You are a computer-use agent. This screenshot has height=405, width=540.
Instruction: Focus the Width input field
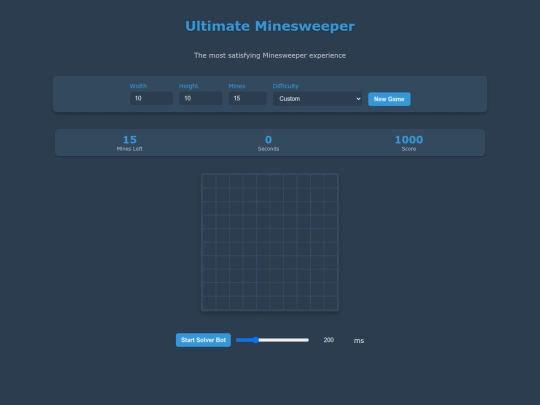(151, 98)
